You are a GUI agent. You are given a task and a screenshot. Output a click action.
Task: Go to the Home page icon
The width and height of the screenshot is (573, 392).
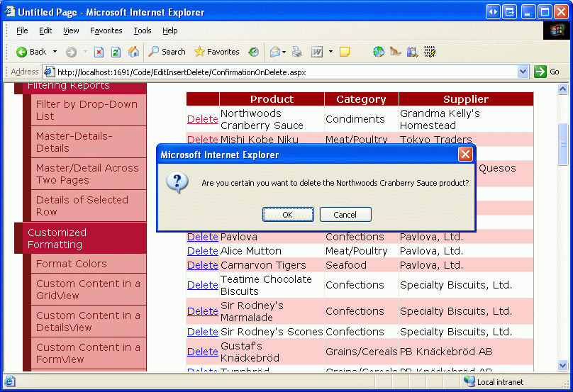tap(133, 52)
